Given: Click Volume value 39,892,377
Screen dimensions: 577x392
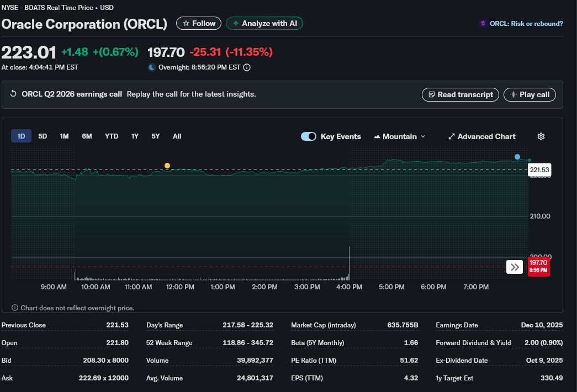Looking at the screenshot, I should coord(255,361).
